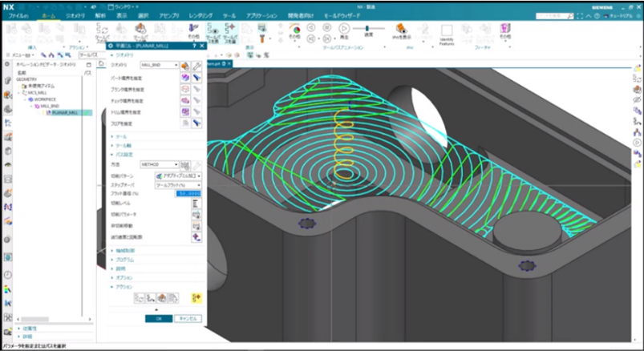Click List tool path icon in アクション
This screenshot has height=351, width=644.
coord(173,298)
